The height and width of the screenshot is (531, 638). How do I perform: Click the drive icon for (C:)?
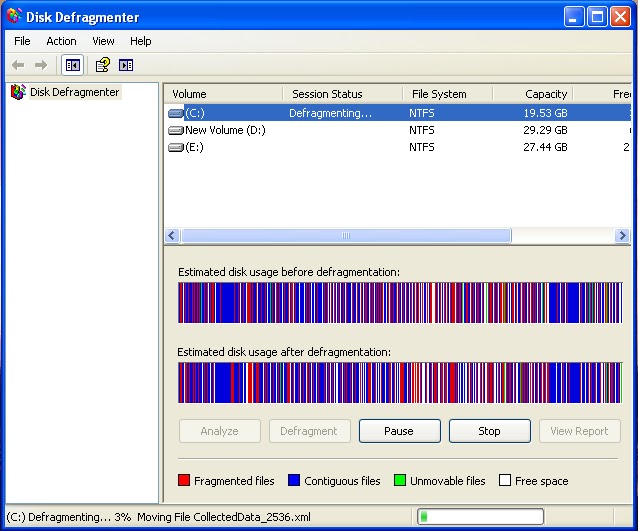[x=175, y=113]
